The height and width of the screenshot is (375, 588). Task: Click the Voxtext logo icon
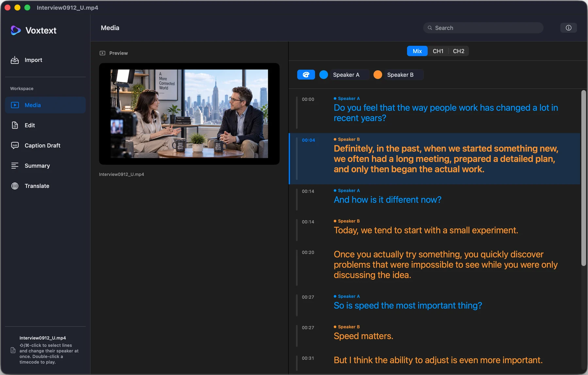click(x=15, y=30)
